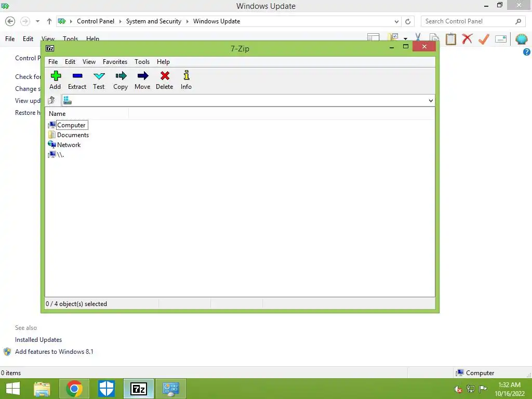The width and height of the screenshot is (532, 399).
Task: Open address bar history dropdown in Windows Update
Action: [x=396, y=21]
